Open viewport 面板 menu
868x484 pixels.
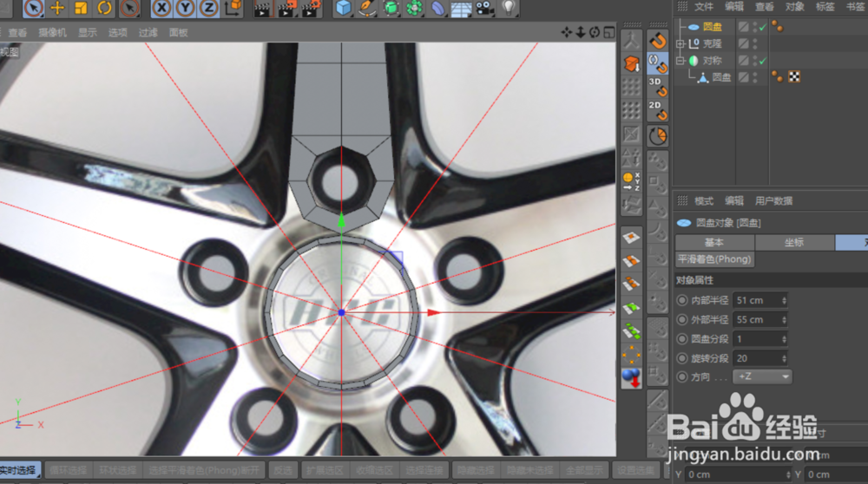178,33
